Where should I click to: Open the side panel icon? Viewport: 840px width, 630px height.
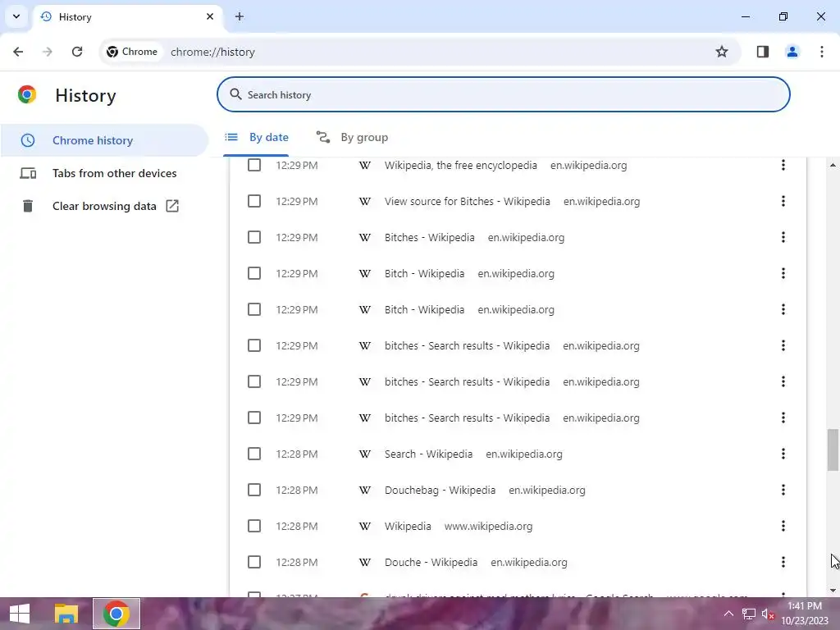coord(763,52)
